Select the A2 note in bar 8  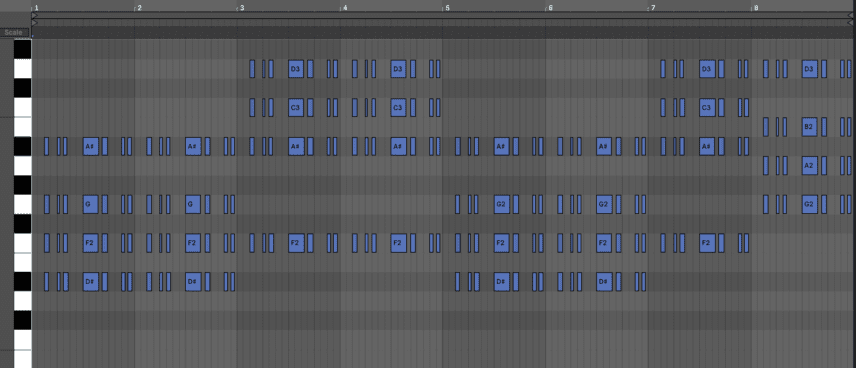810,165
